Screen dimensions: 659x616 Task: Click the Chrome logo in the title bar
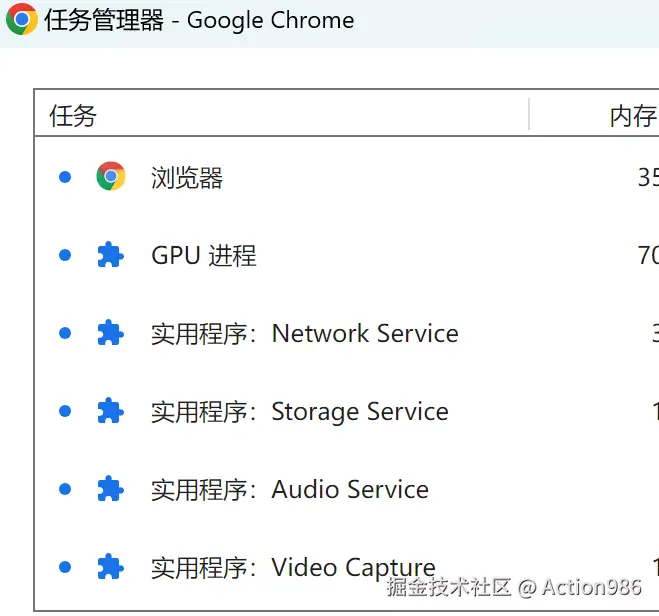click(22, 20)
